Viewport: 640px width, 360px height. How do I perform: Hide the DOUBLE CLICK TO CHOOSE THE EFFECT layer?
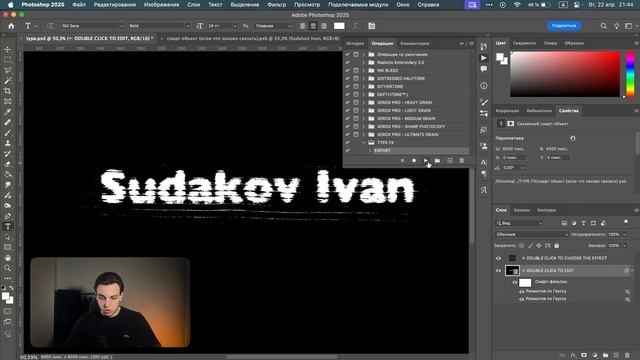click(498, 258)
